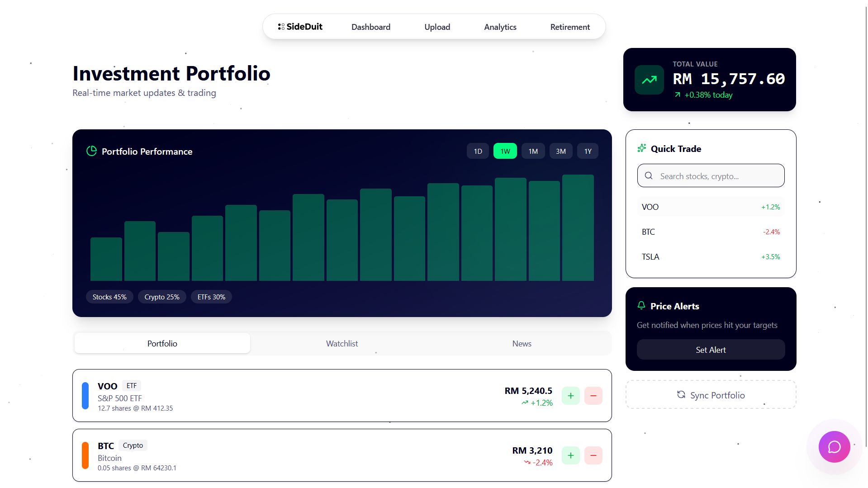The height and width of the screenshot is (488, 868).
Task: Click the page vertical scrollbar
Action: (x=866, y=226)
